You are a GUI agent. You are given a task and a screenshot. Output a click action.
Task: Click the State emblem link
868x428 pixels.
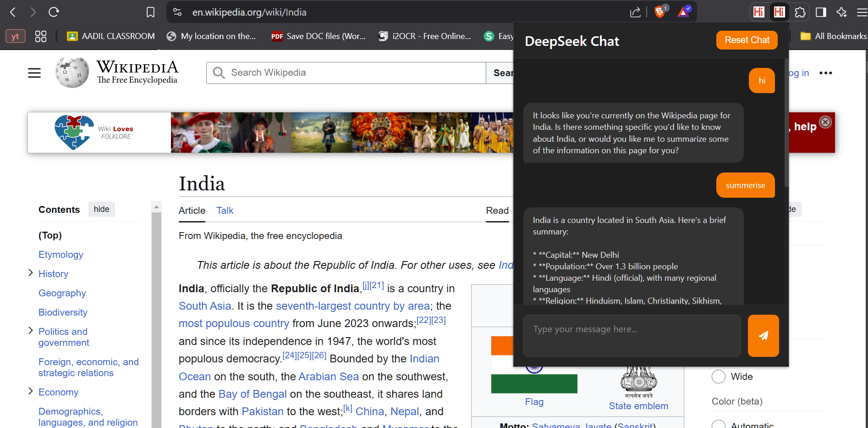[x=638, y=406]
